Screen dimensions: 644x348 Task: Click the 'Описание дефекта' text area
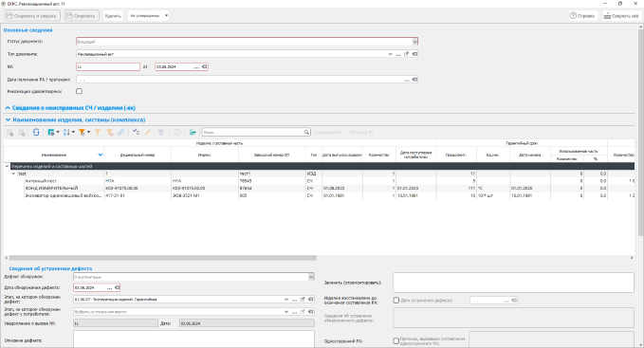pos(193,339)
